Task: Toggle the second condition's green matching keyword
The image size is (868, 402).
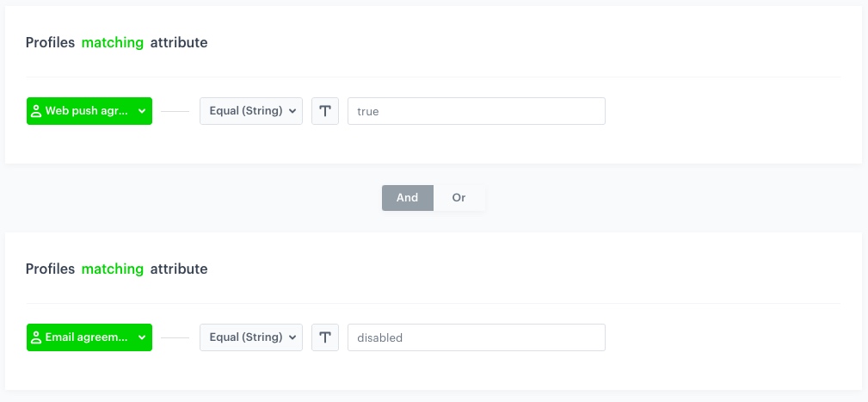Action: click(x=113, y=269)
